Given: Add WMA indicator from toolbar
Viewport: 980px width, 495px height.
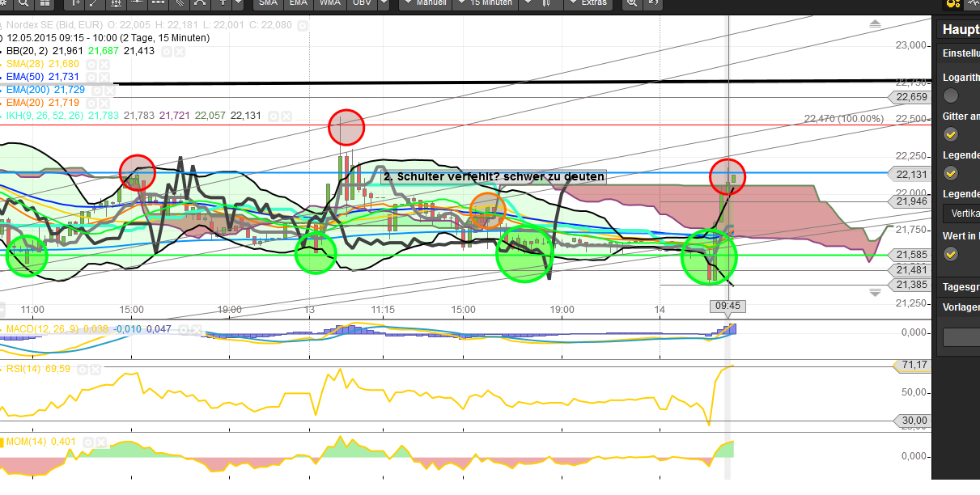Looking at the screenshot, I should tap(330, 3).
